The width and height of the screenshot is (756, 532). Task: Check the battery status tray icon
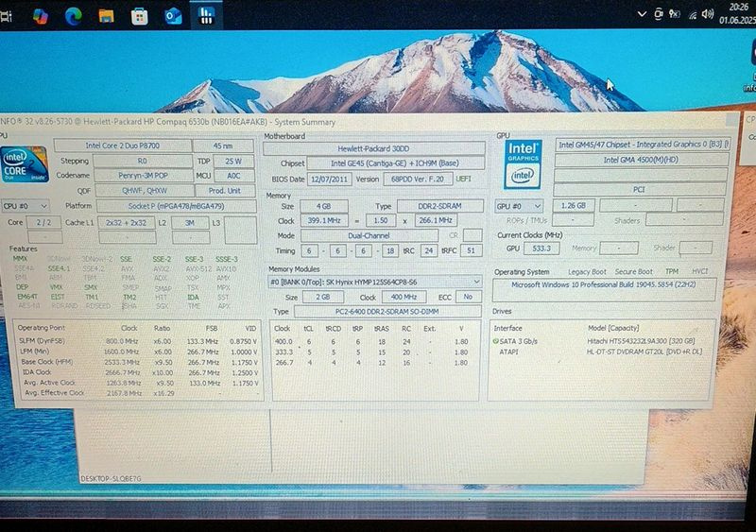click(x=675, y=14)
